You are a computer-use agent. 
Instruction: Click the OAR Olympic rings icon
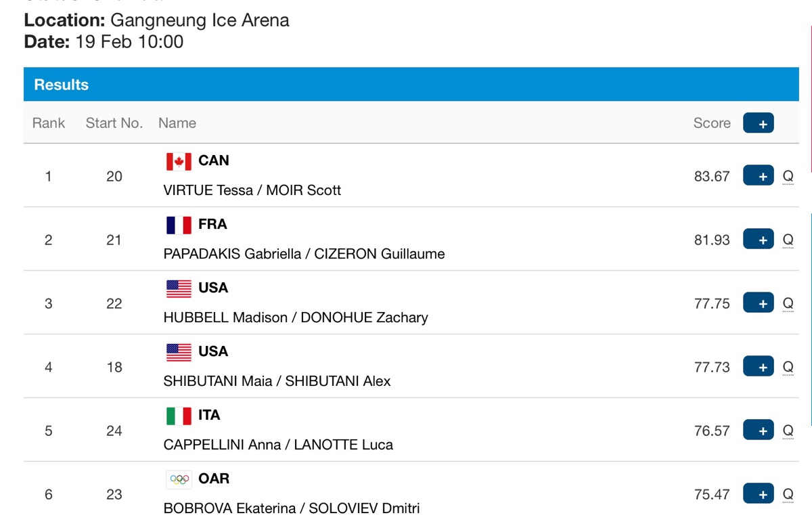pos(179,479)
